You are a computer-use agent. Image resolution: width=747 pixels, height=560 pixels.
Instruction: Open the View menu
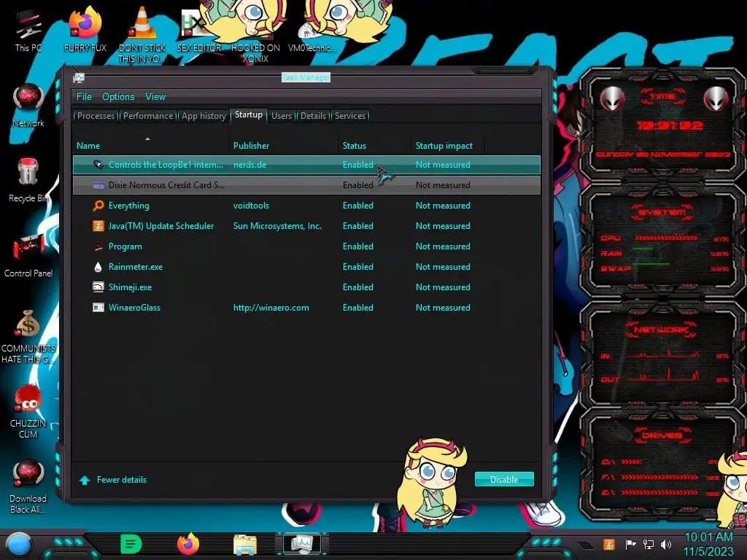click(x=155, y=97)
